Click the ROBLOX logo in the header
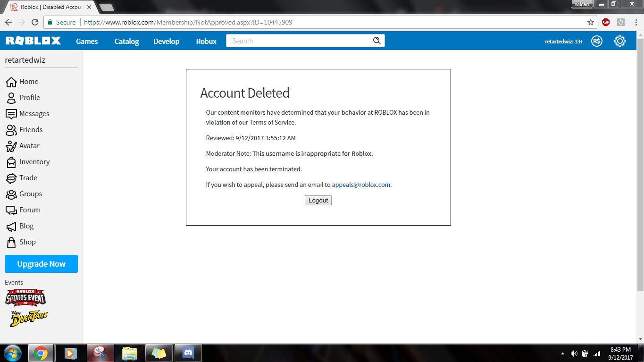Image resolution: width=644 pixels, height=362 pixels. pos(33,41)
